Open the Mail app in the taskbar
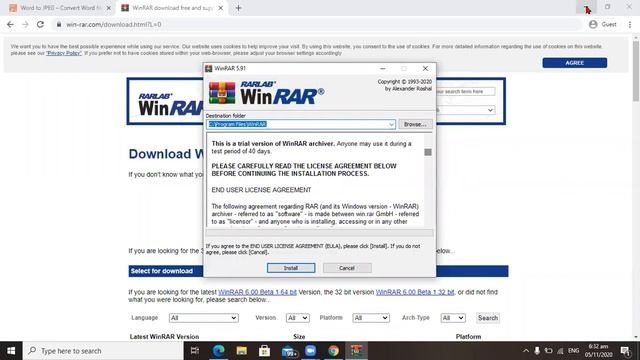640x360 pixels. (x=288, y=351)
